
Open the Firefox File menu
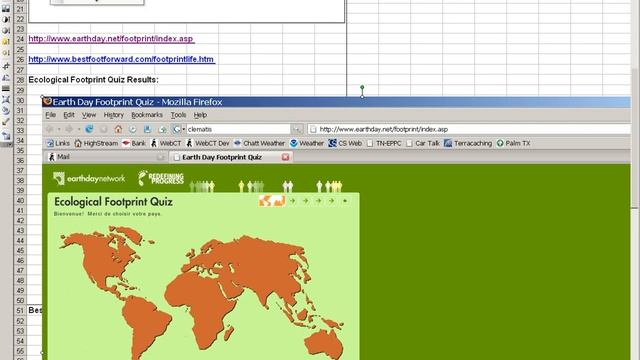[50, 115]
